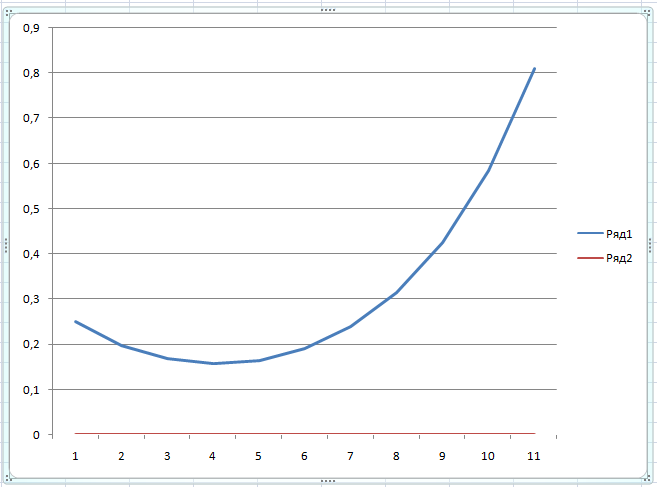
Task: Select the red Ряд2 line along zero
Action: click(x=305, y=433)
